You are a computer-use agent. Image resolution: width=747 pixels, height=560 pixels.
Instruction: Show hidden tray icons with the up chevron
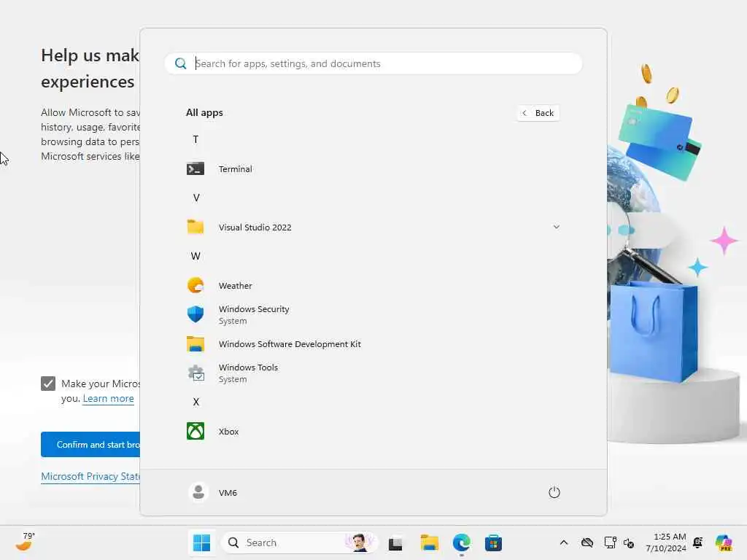[564, 542]
